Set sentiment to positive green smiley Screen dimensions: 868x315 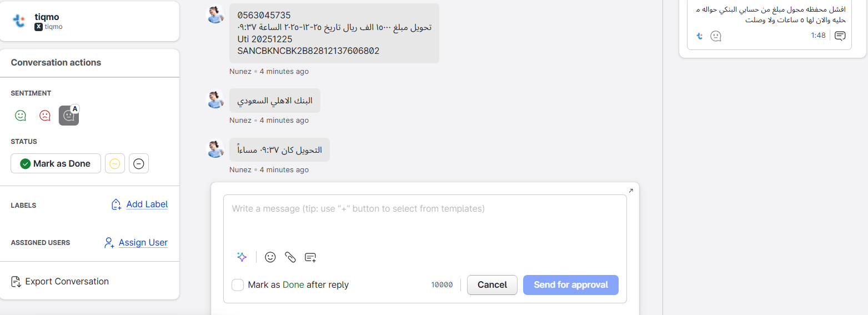coord(21,116)
